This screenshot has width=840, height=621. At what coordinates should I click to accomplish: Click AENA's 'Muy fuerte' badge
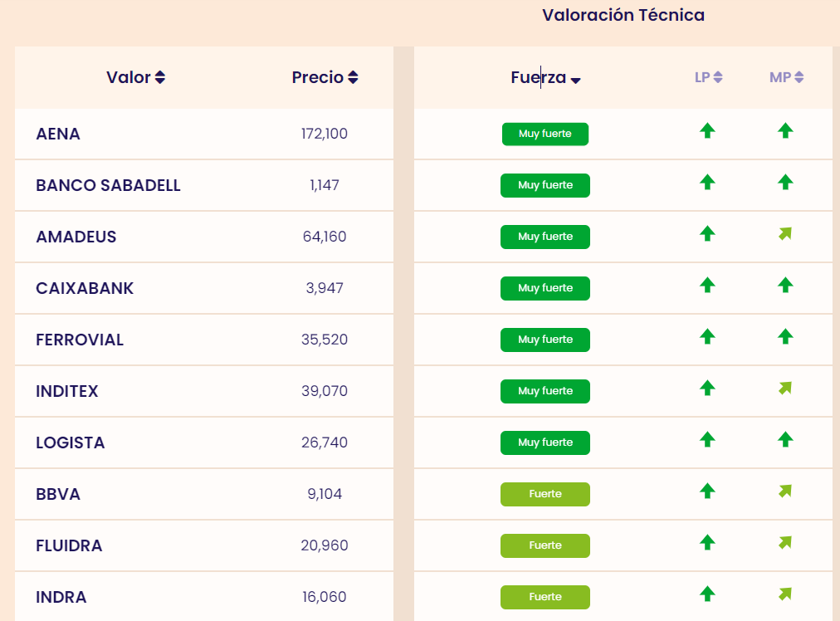tap(545, 134)
